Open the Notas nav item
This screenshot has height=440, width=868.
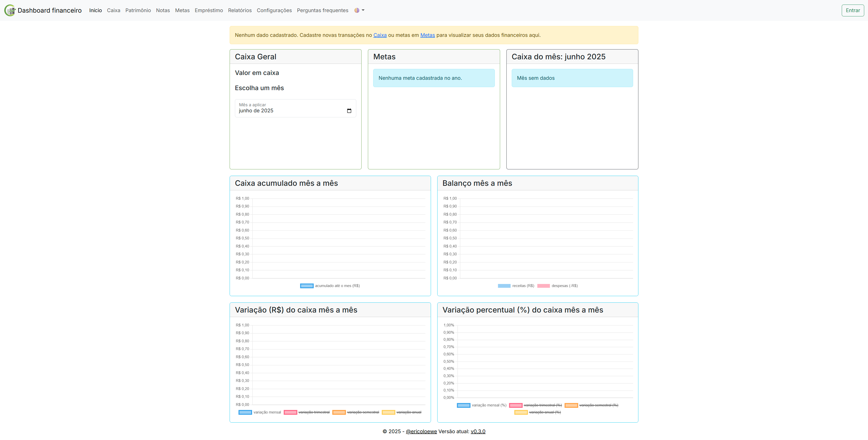tap(163, 10)
